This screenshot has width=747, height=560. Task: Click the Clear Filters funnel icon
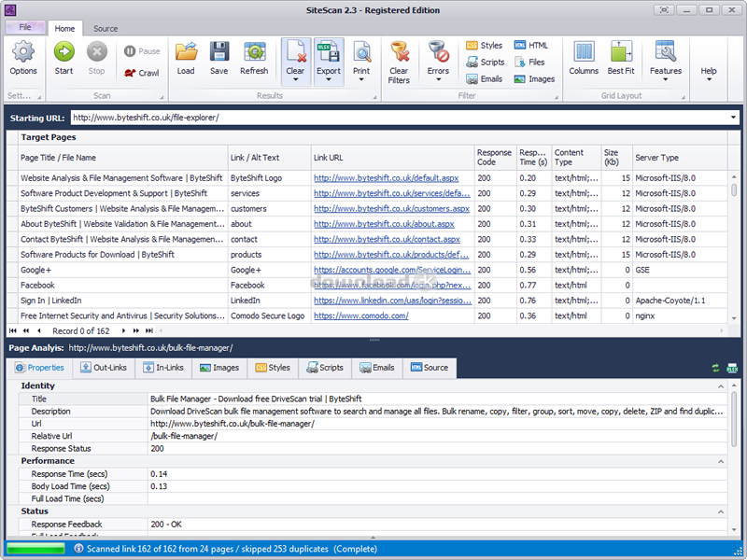coord(400,51)
